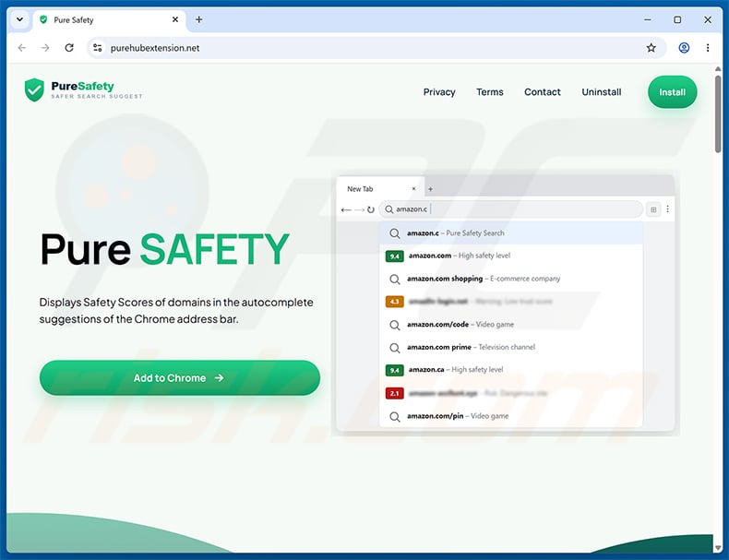The width and height of the screenshot is (729, 560).
Task: View site information icon in address bar
Action: point(97,48)
